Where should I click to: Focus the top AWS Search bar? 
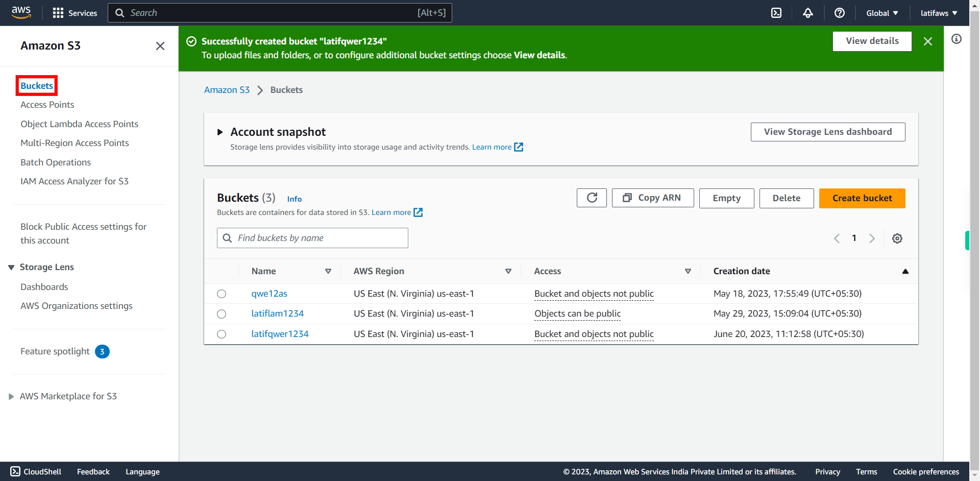(x=280, y=13)
